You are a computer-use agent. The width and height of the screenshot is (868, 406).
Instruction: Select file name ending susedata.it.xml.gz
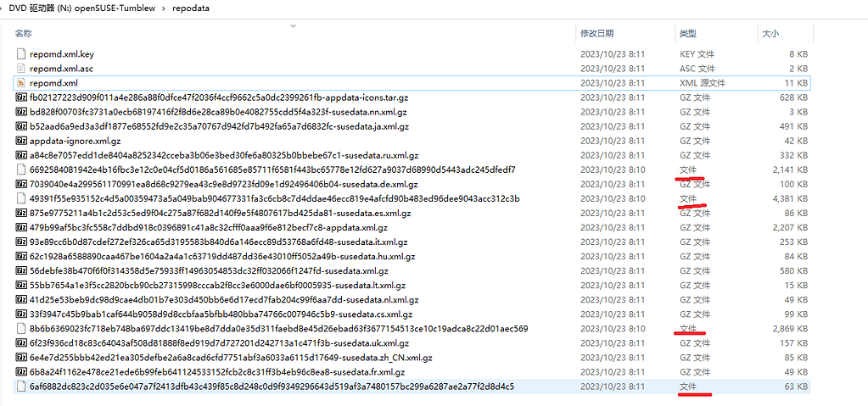219,242
